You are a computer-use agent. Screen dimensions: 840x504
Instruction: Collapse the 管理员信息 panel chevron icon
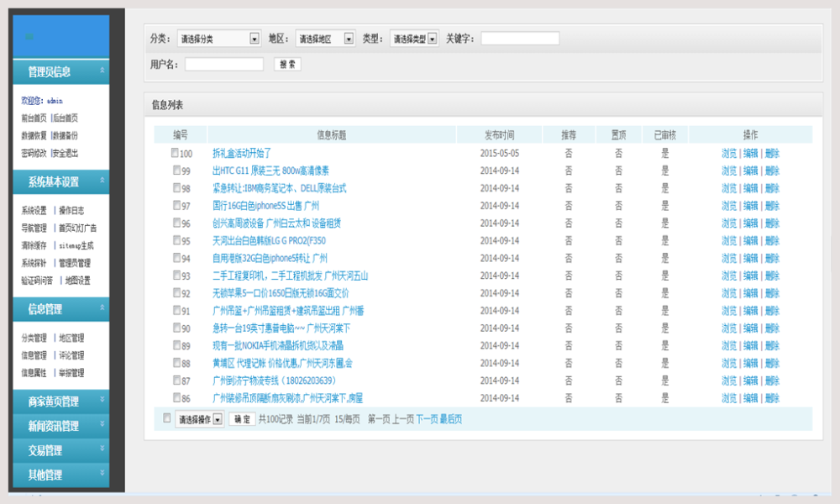(102, 71)
